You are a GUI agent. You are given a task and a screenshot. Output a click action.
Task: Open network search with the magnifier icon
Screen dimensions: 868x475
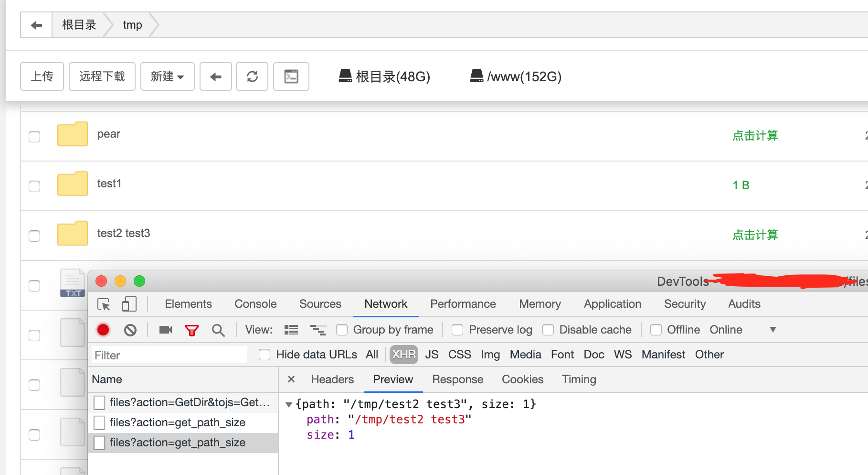pyautogui.click(x=218, y=330)
